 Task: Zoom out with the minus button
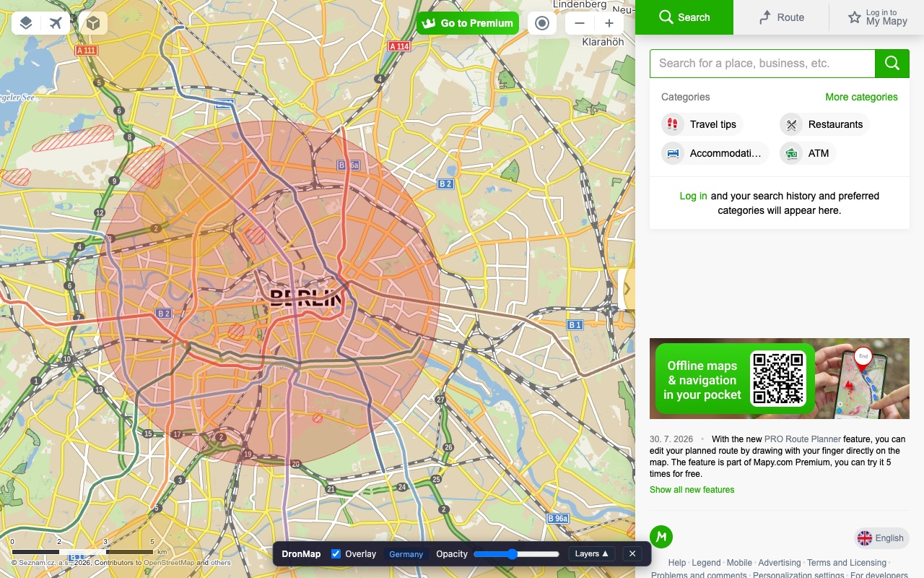579,23
